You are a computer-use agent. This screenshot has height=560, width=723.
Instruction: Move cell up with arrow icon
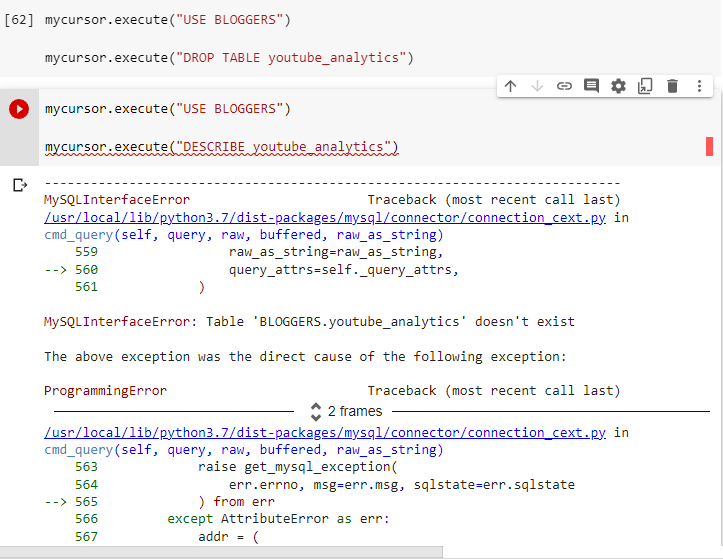[x=510, y=86]
